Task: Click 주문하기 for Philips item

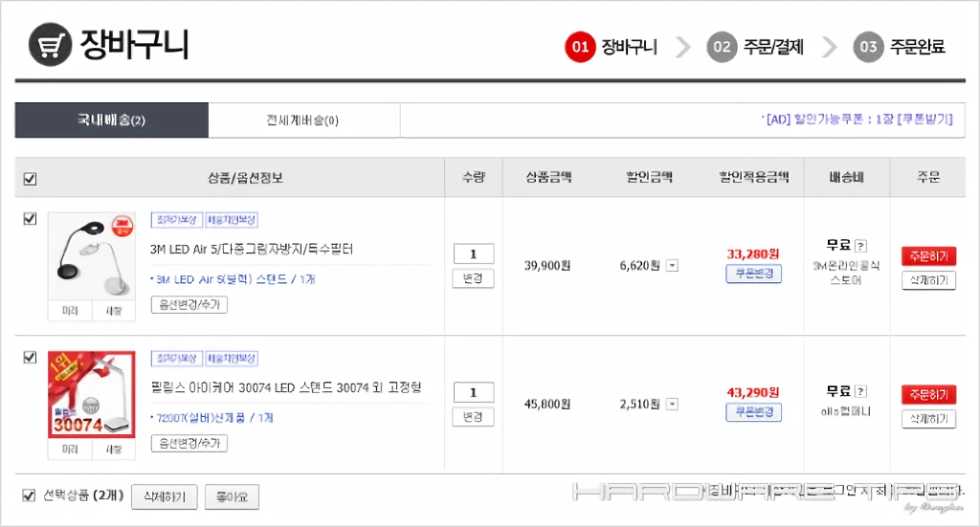Action: [x=928, y=395]
